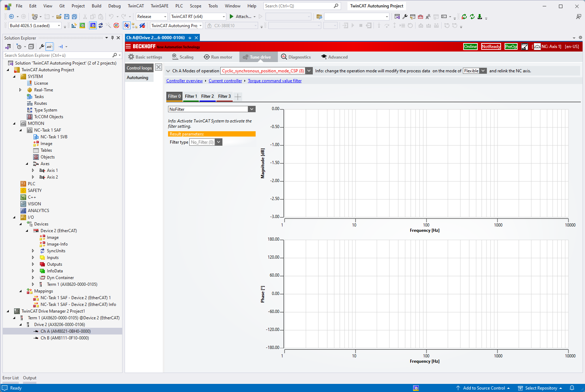
Task: Click the NotReady status indicator
Action: [x=491, y=47]
